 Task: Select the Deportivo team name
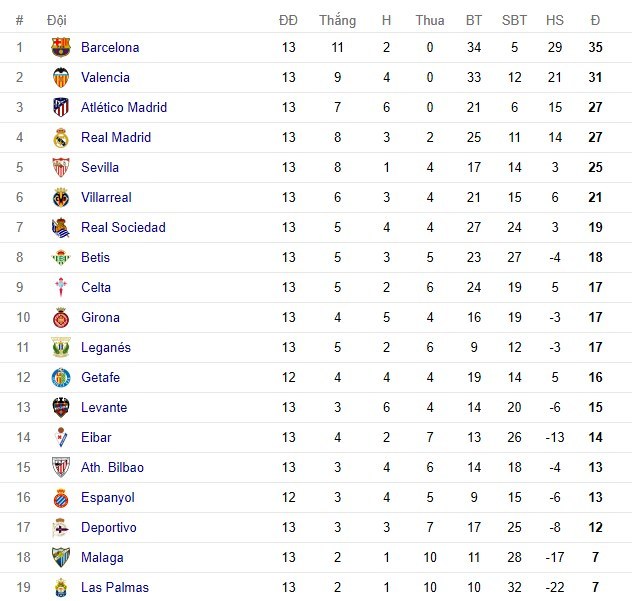click(108, 527)
